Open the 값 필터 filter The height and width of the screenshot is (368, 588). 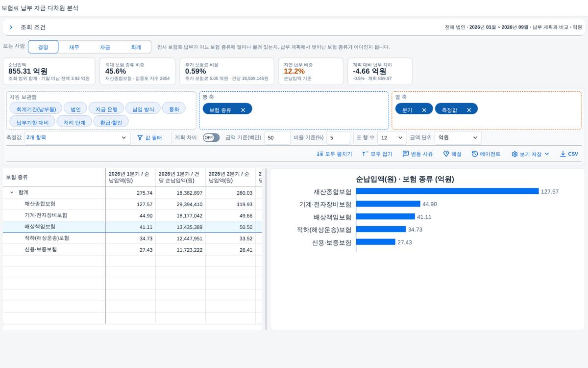(x=149, y=138)
